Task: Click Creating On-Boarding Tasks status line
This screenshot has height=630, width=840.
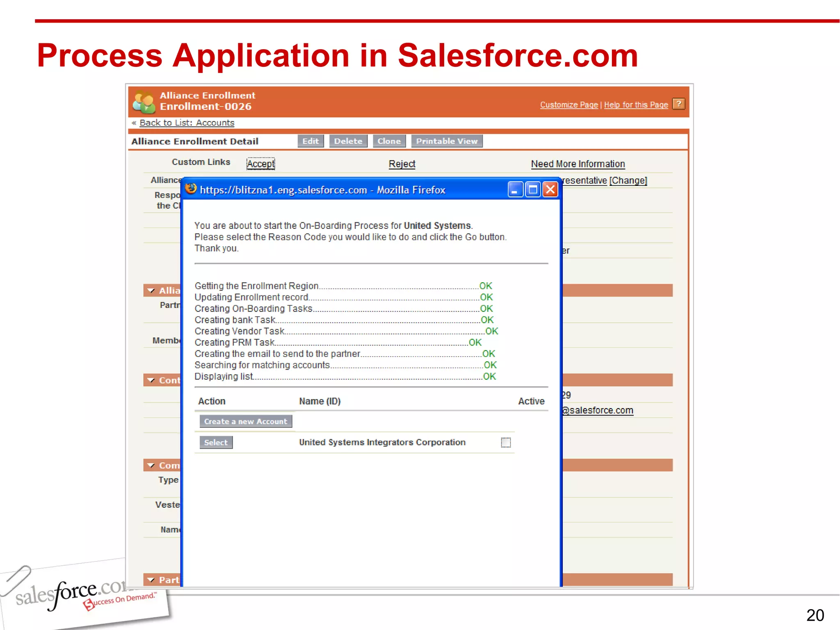Action: [x=344, y=308]
